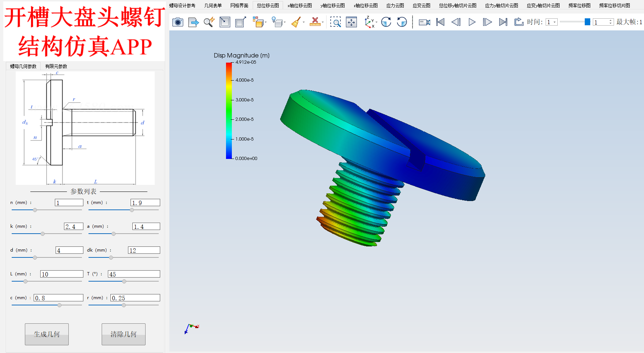Rotate view counterclockwise icon
644x353 pixels.
pos(402,22)
